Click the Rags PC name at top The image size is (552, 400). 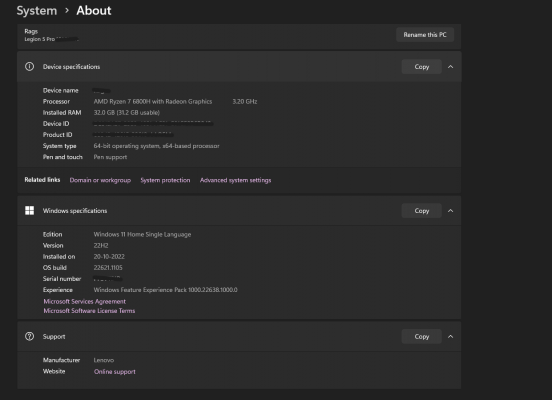[31, 31]
